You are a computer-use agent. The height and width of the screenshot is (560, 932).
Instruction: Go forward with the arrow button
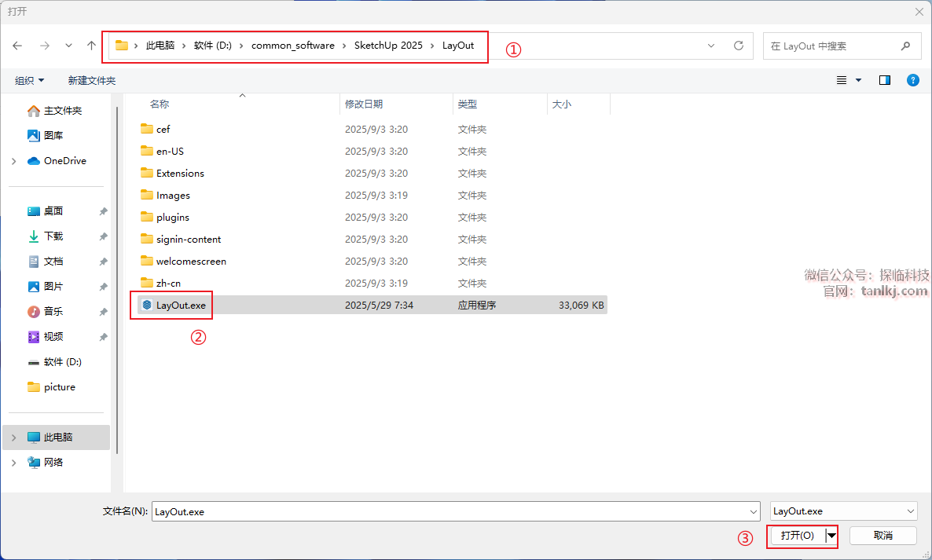tap(45, 46)
